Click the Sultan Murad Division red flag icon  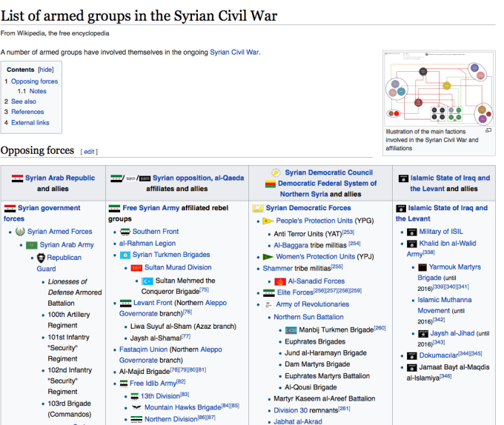[136, 267]
